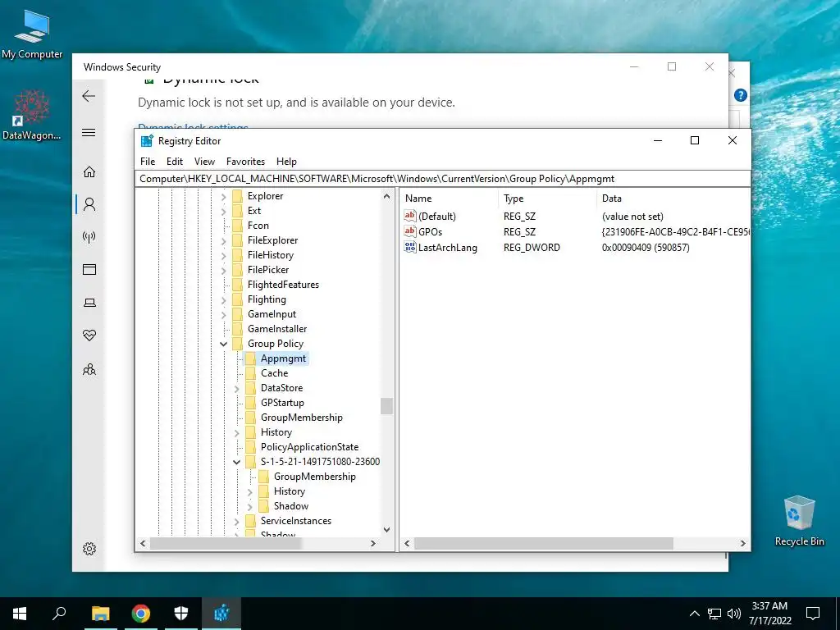Expand the ServiceInstances tree node
The image size is (840, 630).
(x=237, y=521)
